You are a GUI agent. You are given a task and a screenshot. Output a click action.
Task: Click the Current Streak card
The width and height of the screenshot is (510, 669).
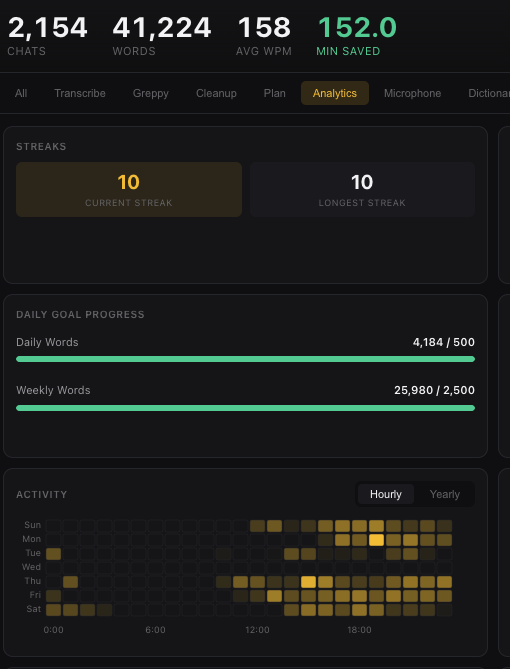(129, 189)
